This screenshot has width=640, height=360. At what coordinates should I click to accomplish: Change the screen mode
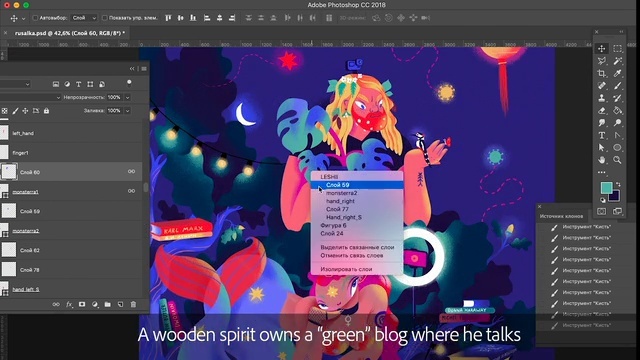[x=618, y=211]
